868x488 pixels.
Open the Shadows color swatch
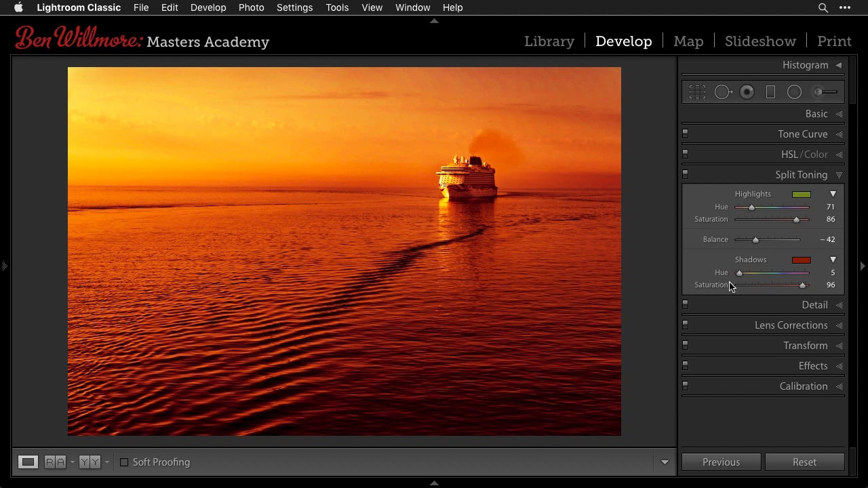[802, 260]
